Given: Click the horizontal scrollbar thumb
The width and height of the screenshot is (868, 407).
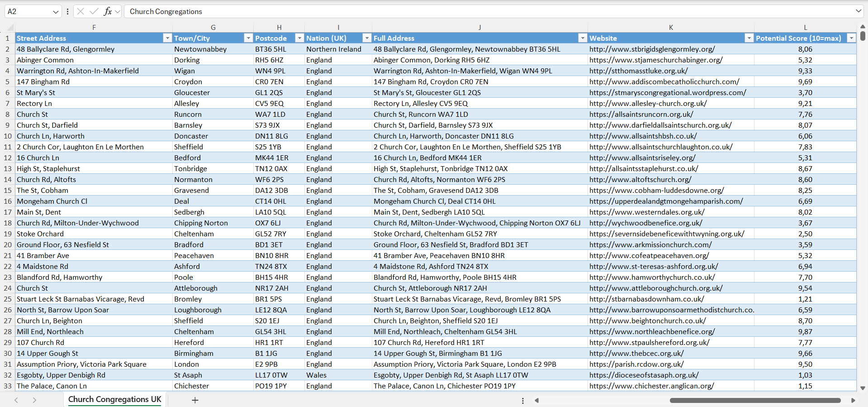Looking at the screenshot, I should [755, 400].
